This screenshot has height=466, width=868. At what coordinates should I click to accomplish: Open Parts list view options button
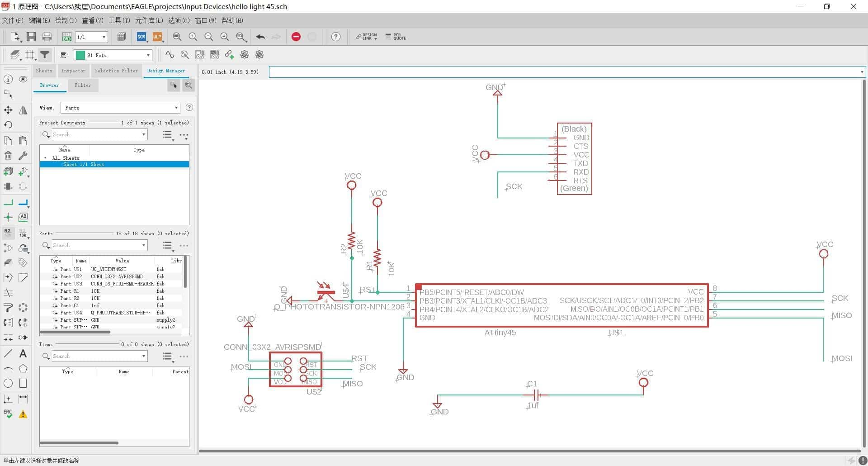168,246
